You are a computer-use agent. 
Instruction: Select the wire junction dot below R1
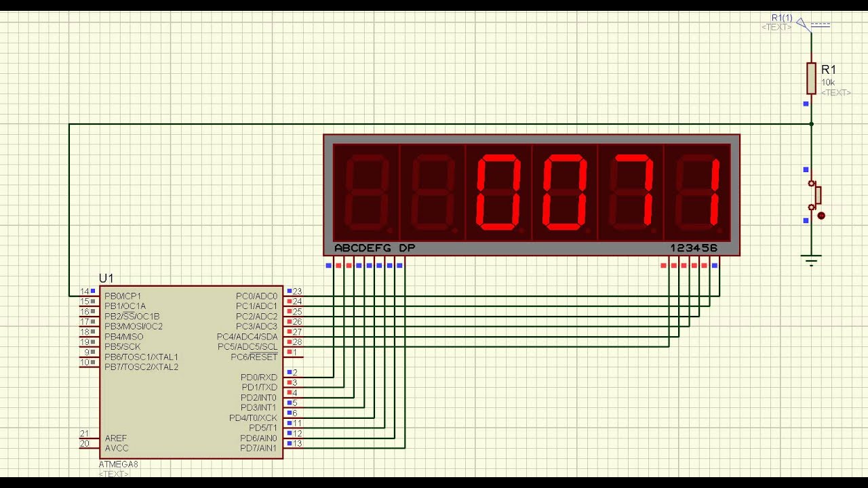coord(811,124)
